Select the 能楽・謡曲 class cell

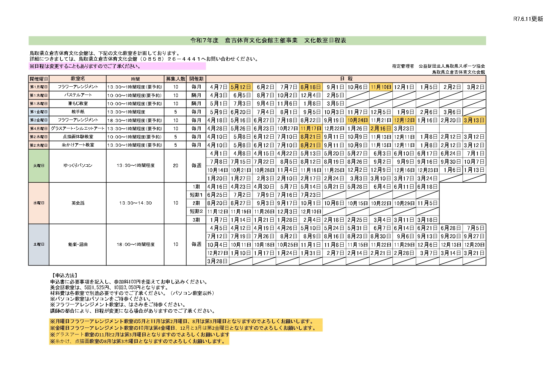78,244
